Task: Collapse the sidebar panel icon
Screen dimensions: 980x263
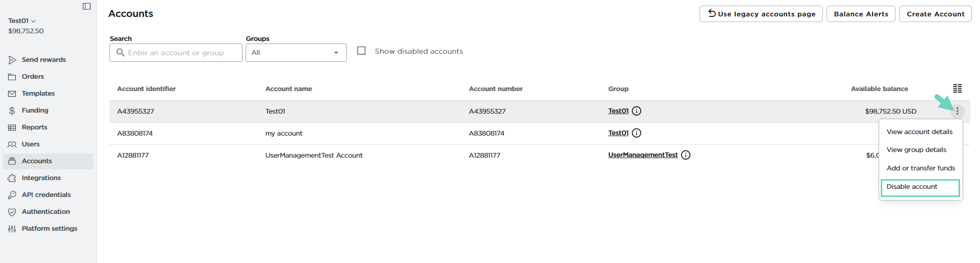Action: [x=86, y=7]
